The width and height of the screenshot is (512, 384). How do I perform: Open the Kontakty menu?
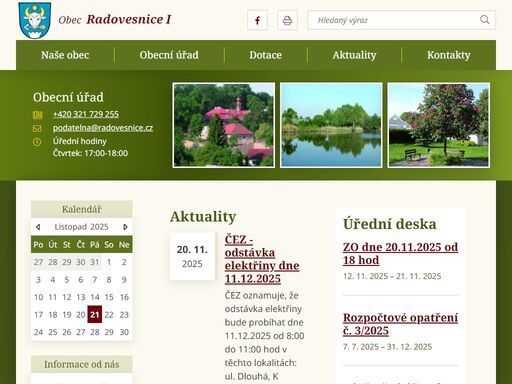pos(449,55)
